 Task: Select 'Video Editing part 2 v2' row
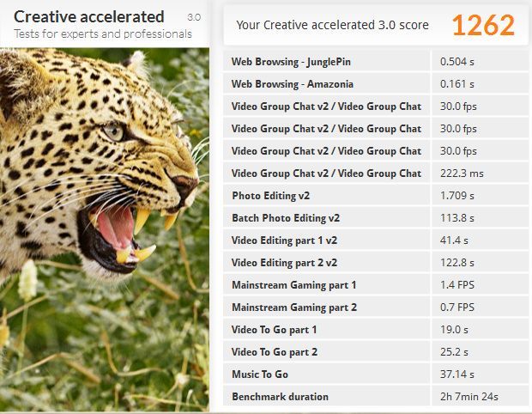point(376,263)
